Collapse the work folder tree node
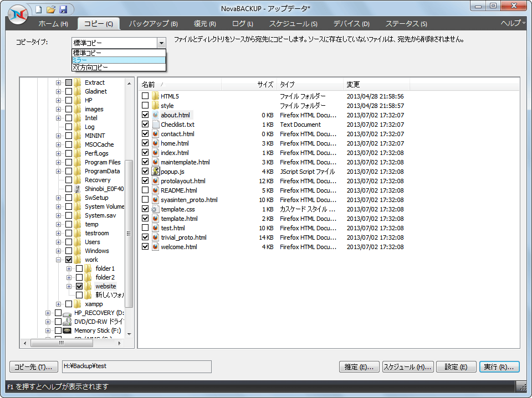This screenshot has height=398, width=532. click(x=58, y=260)
